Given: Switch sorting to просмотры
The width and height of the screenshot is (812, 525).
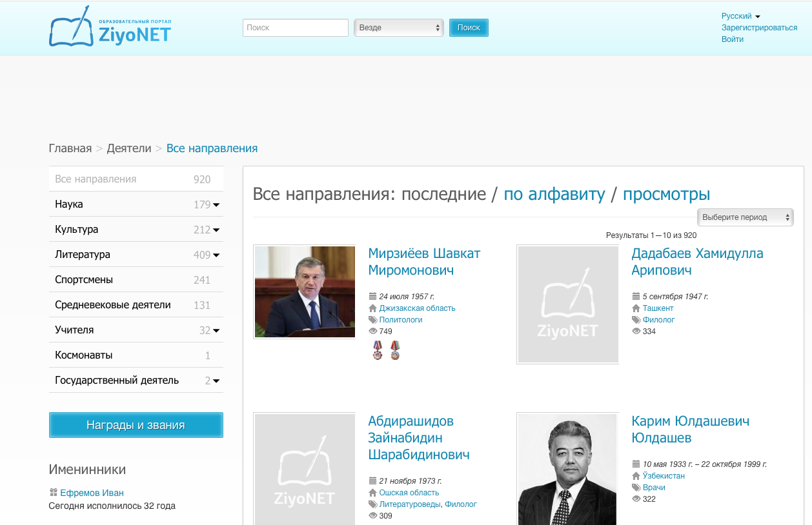Looking at the screenshot, I should pyautogui.click(x=665, y=194).
